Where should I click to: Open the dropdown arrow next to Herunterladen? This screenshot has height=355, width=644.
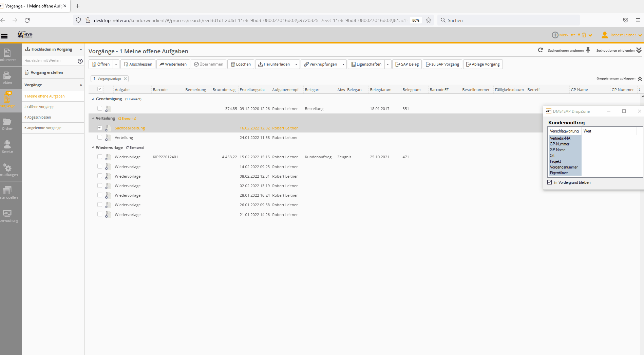296,64
